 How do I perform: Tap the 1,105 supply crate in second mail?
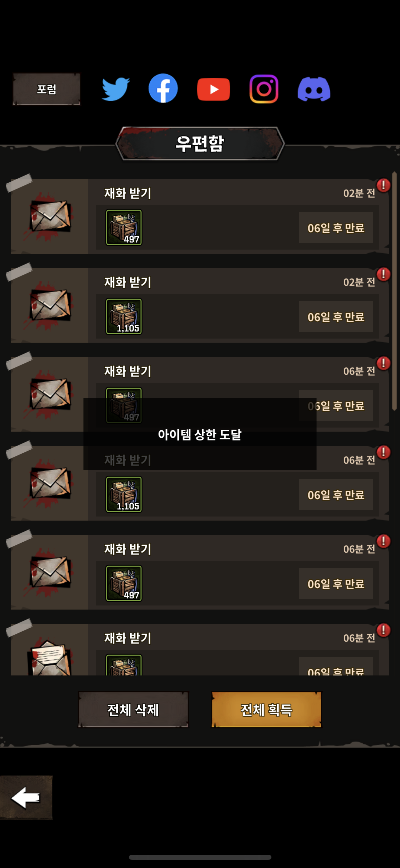tap(124, 316)
